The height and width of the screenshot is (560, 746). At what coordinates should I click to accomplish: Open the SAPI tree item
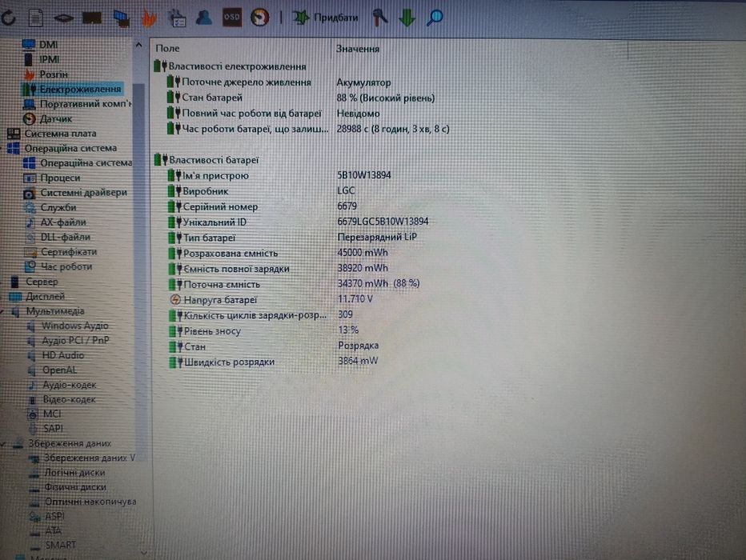click(53, 428)
